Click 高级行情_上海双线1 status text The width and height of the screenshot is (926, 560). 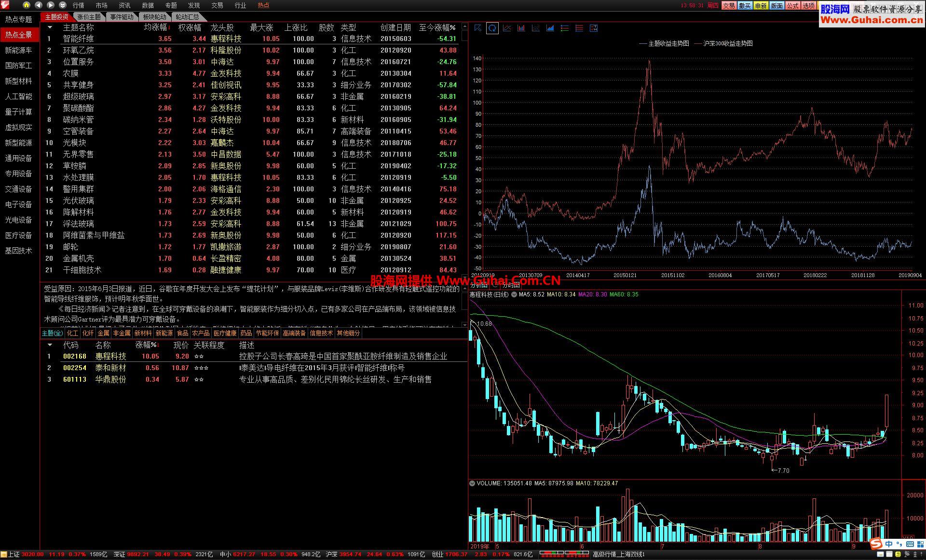(x=619, y=555)
